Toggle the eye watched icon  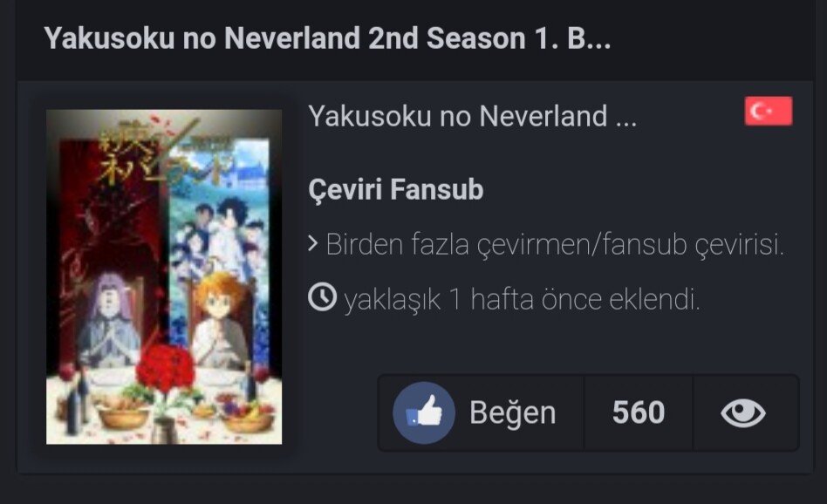click(x=743, y=412)
